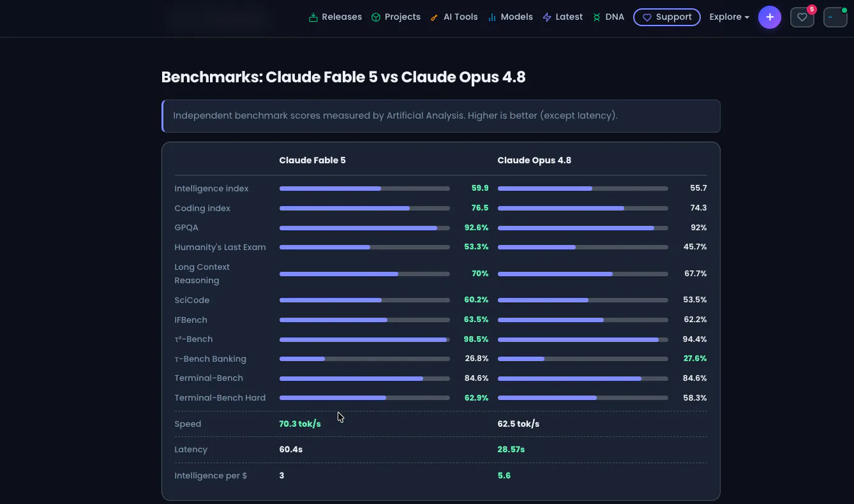Click the 5.6 intelligence per $ value
The height and width of the screenshot is (504, 854).
[504, 476]
